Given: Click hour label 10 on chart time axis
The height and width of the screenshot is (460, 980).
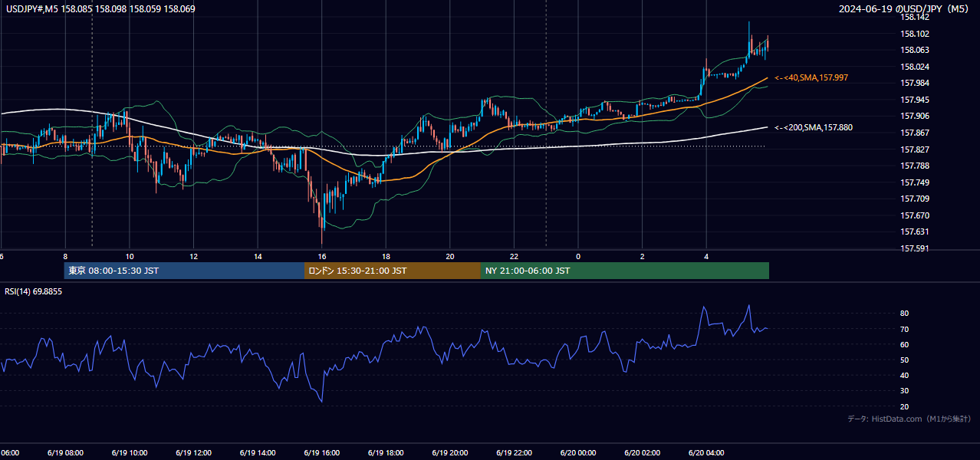Looking at the screenshot, I should tap(130, 256).
